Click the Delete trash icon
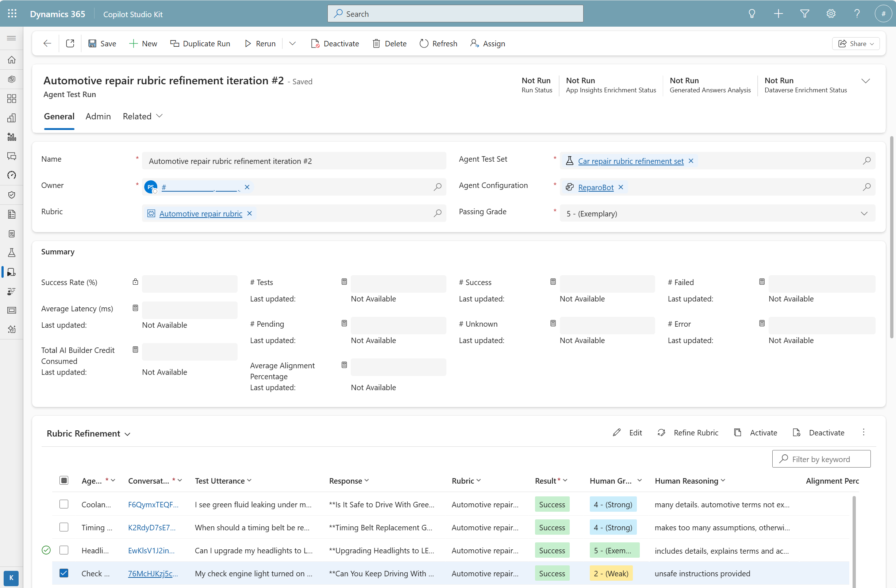The height and width of the screenshot is (588, 896). (x=376, y=44)
